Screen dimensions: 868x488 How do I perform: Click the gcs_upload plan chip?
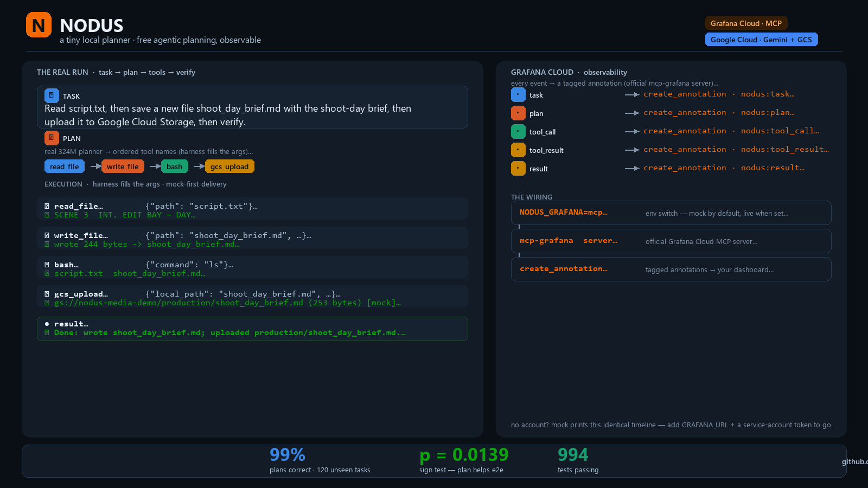229,166
